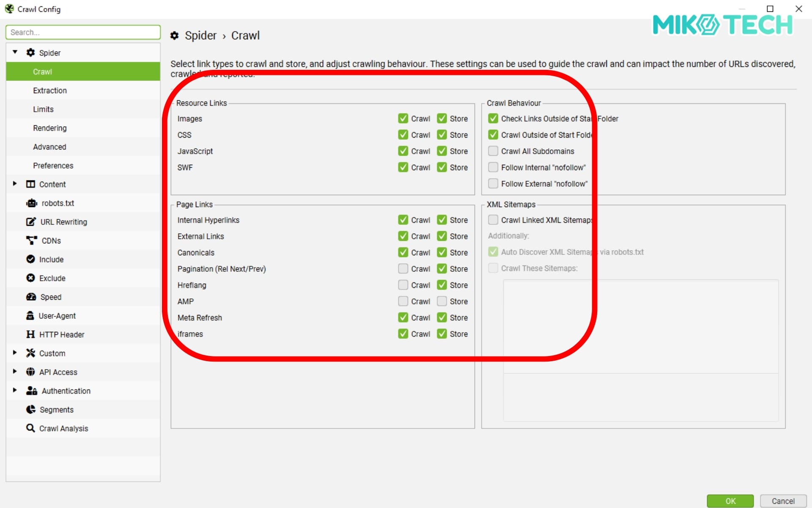Click the robots.txt robot icon
Viewport: 812px width, 508px height.
tap(31, 203)
